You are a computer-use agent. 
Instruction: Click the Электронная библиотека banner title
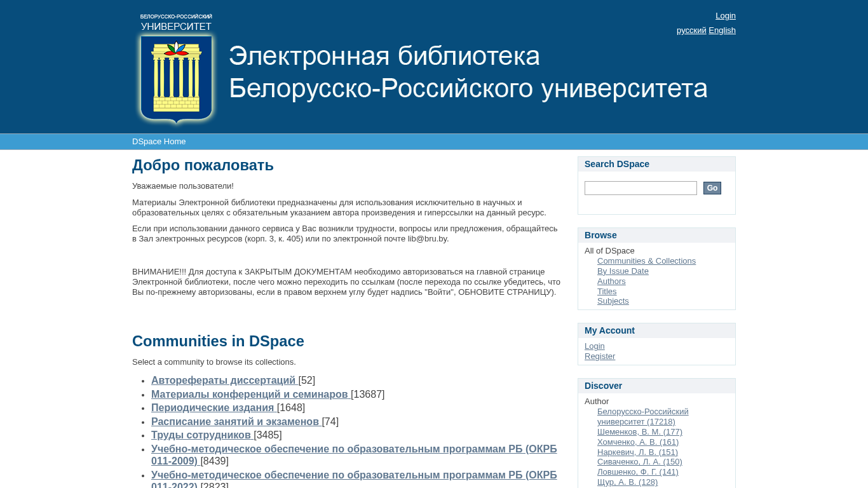point(468,72)
